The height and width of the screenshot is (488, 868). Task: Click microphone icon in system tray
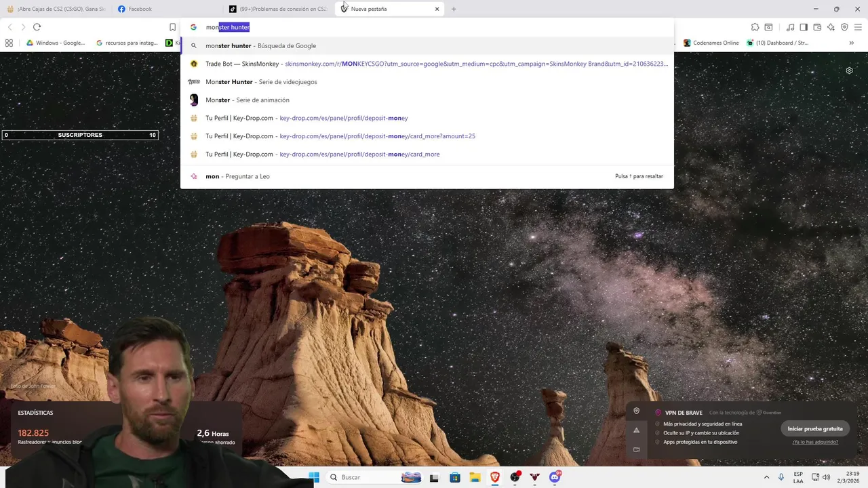pos(781,477)
